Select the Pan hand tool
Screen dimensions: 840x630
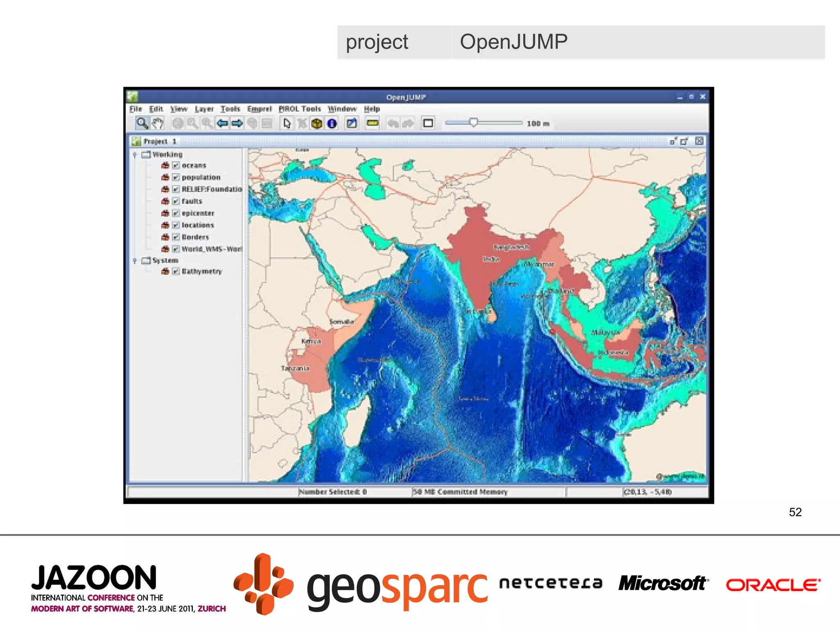[158, 123]
